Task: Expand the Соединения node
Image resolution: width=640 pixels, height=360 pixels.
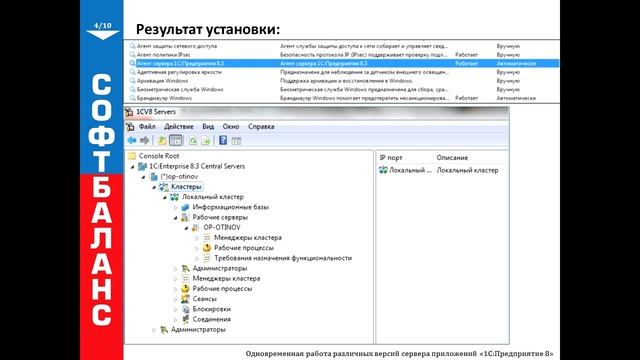Action: click(176, 320)
